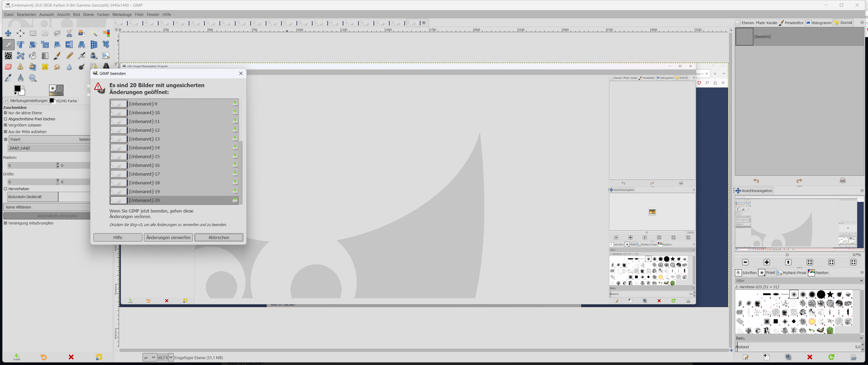
Task: Select the Zoom magnifier tool
Action: click(33, 78)
